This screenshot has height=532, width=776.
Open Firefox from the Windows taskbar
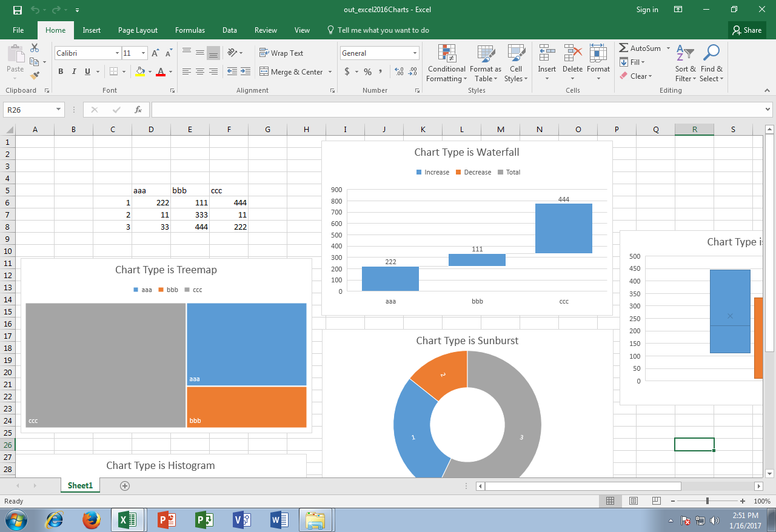click(92, 520)
